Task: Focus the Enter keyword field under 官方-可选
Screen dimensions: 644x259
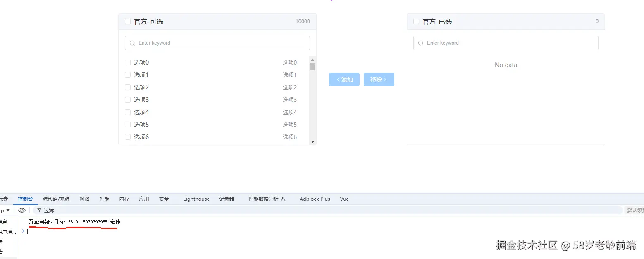Action: pos(217,43)
